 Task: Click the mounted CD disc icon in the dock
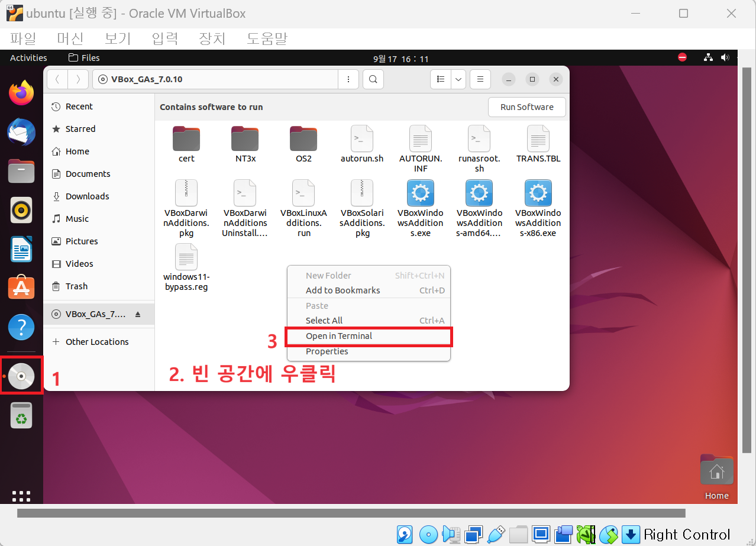click(x=21, y=376)
